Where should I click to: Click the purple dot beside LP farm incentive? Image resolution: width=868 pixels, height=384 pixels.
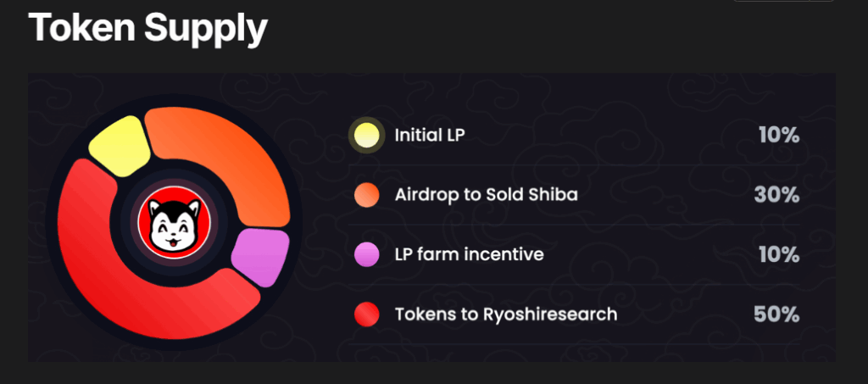coord(365,254)
